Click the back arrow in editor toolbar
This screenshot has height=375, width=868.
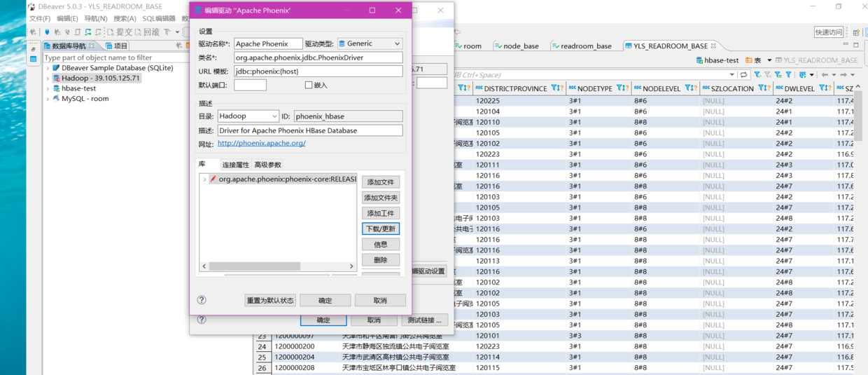825,74
